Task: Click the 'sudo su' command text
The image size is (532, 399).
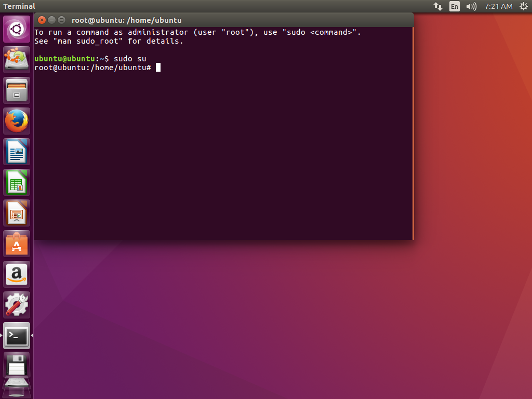Action: click(130, 59)
